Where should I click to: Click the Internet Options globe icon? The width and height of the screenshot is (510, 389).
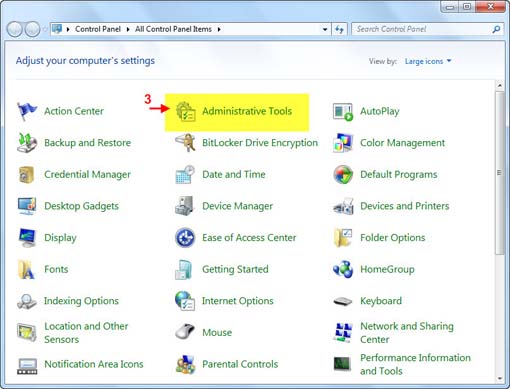(185, 301)
